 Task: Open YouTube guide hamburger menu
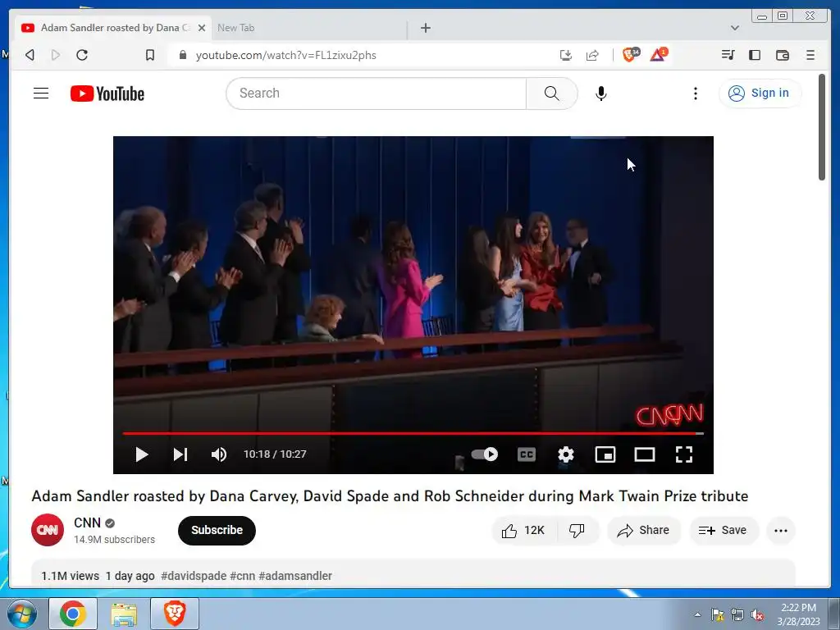[41, 94]
